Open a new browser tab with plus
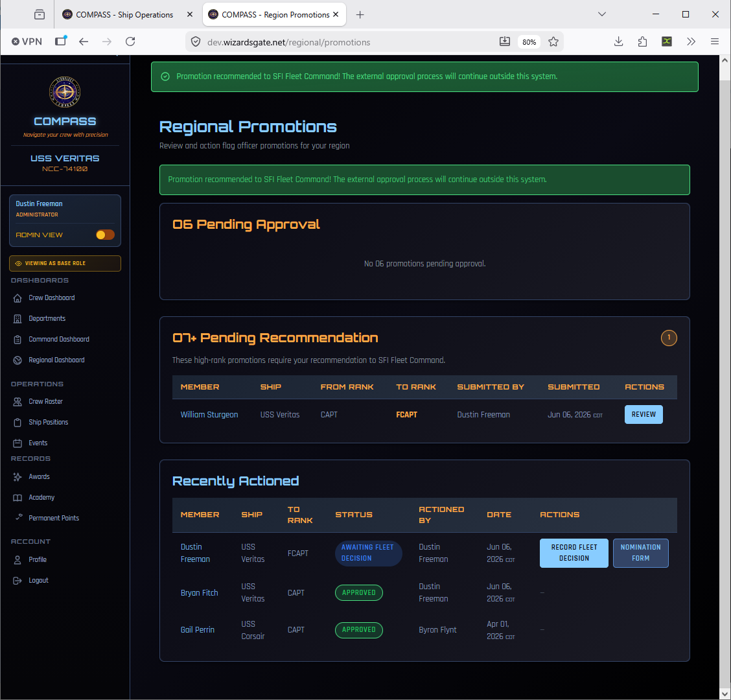731x700 pixels. coord(360,14)
